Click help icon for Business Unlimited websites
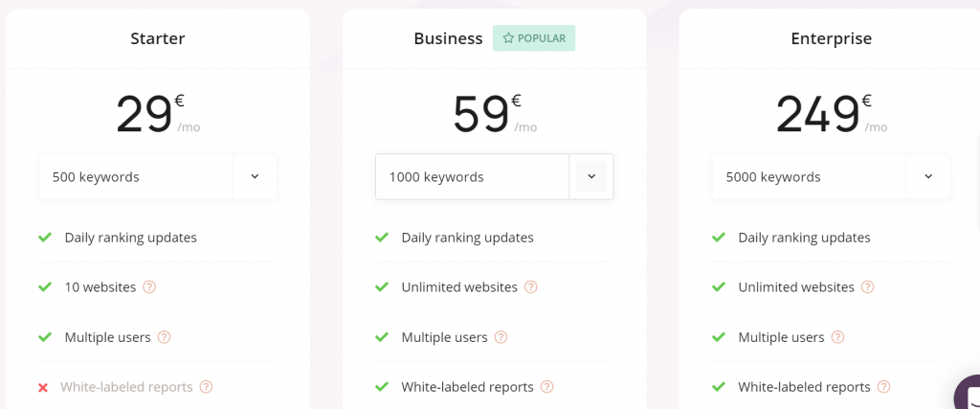Image resolution: width=980 pixels, height=409 pixels. click(530, 287)
